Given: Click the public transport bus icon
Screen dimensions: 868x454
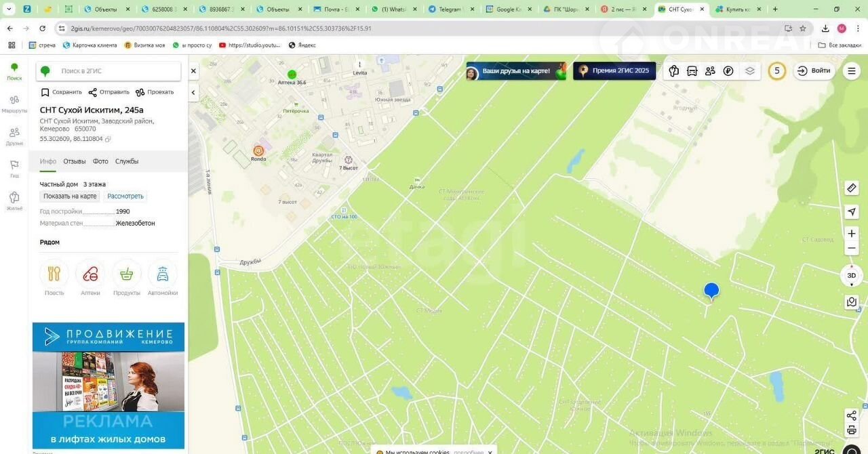Looking at the screenshot, I should click(692, 71).
